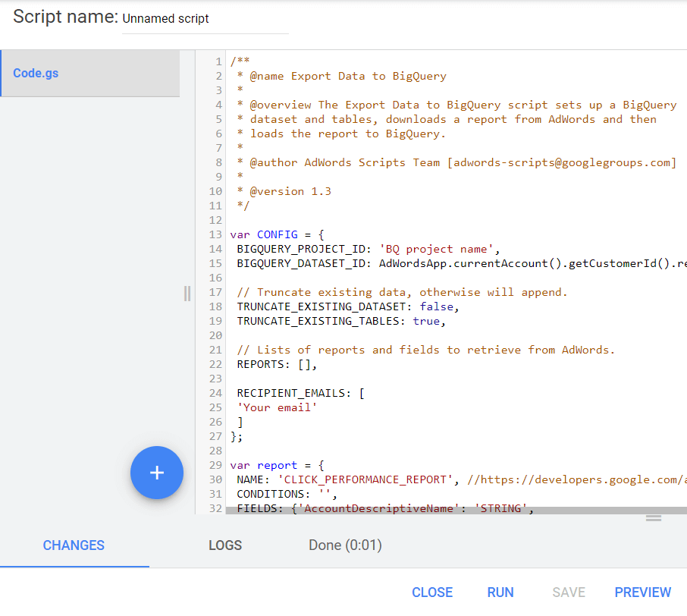687x616 pixels.
Task: Click the blue plus floating action button
Action: (x=157, y=473)
